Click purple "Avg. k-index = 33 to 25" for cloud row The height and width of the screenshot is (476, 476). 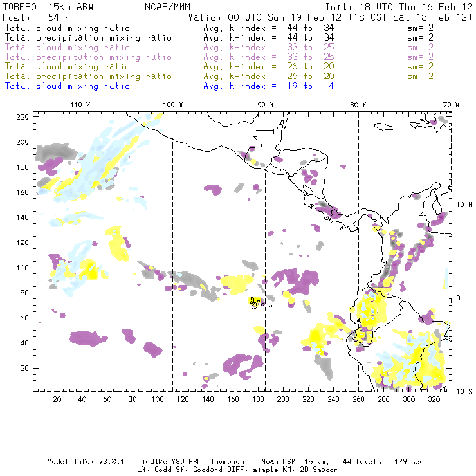[x=269, y=48]
